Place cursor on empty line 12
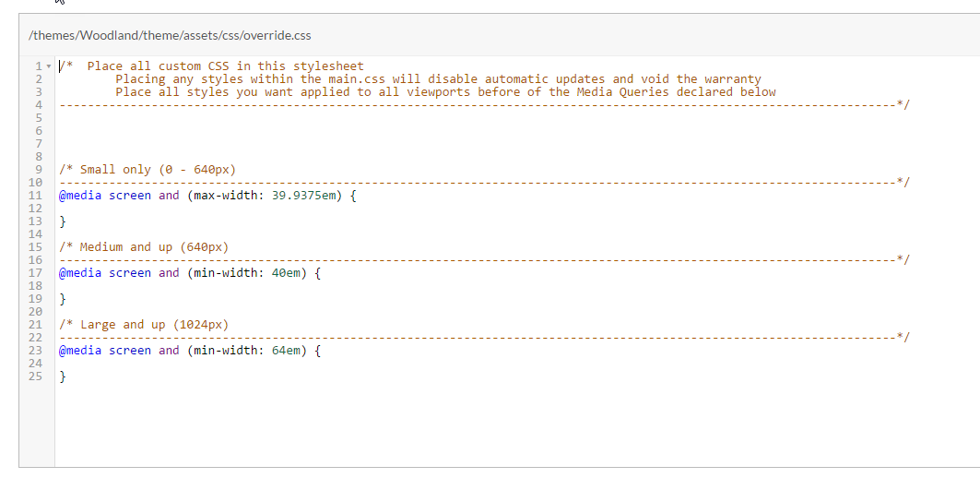The image size is (980, 490). pyautogui.click(x=500, y=209)
